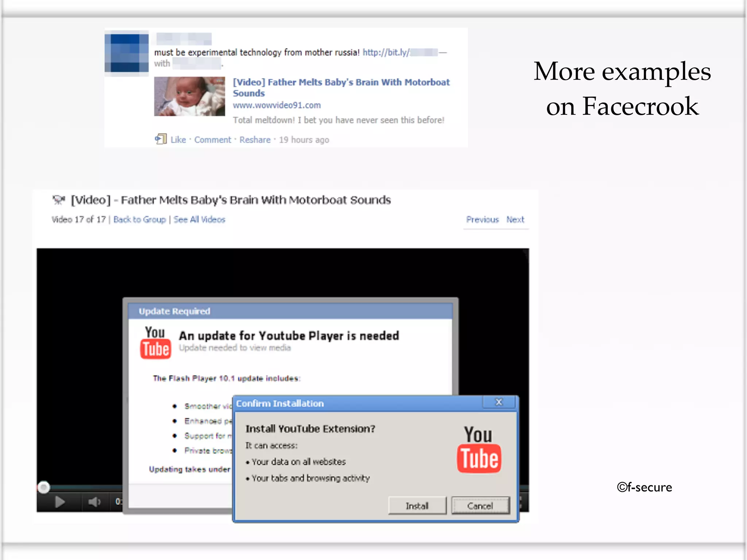The height and width of the screenshot is (560, 747).
Task: Click the YouTube logo in Confirm Installation
Action: [479, 449]
